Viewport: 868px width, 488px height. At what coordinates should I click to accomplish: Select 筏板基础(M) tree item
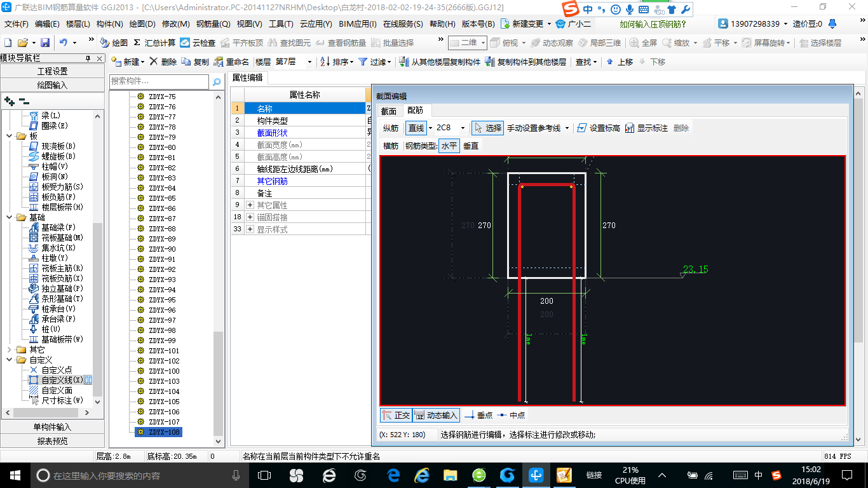tap(57, 238)
